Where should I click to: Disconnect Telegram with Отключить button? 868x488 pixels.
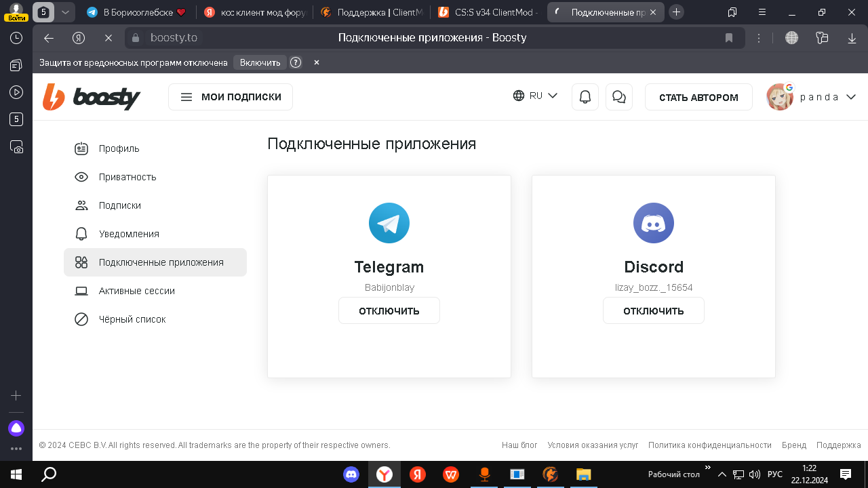[389, 311]
